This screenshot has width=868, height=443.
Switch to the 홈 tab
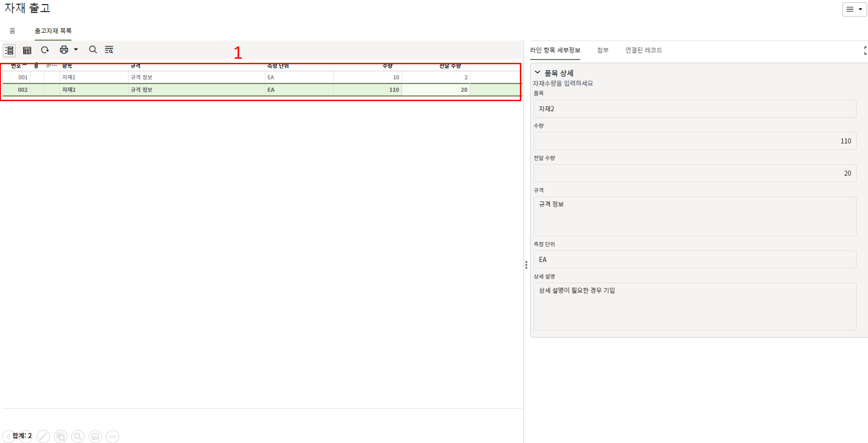pyautogui.click(x=12, y=31)
